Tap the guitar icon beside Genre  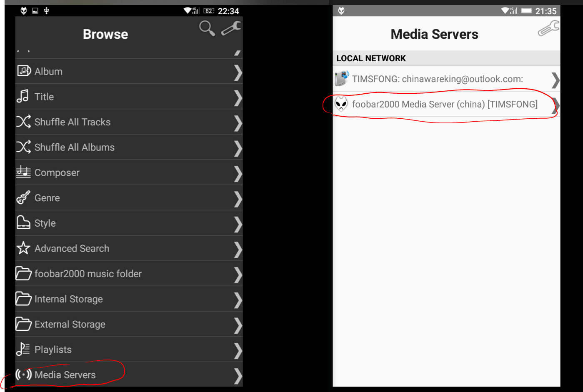pyautogui.click(x=23, y=197)
